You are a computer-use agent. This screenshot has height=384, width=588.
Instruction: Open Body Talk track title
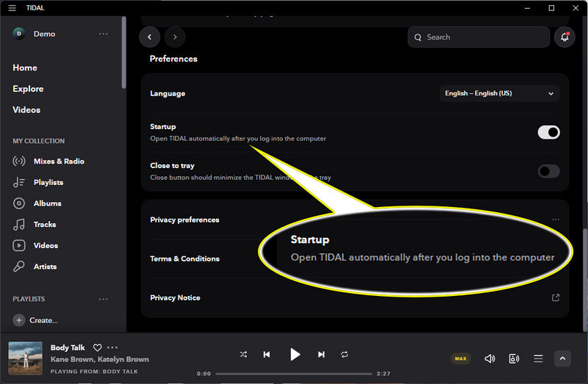tap(68, 348)
